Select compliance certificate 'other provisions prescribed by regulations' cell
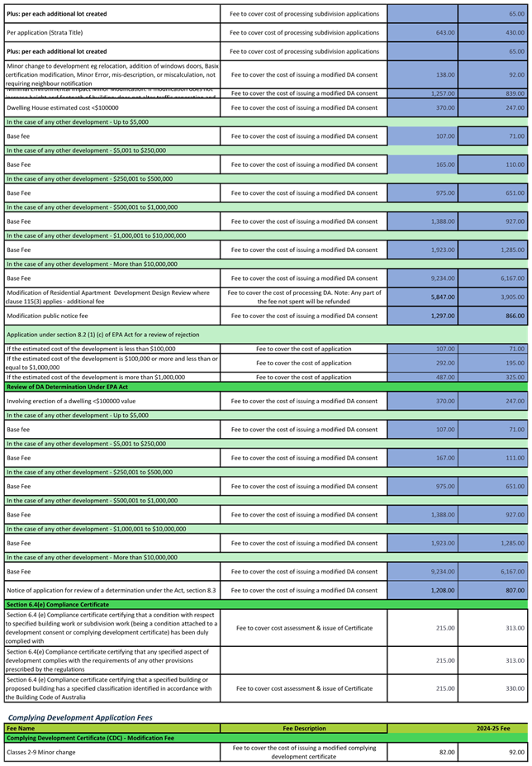 [x=112, y=660]
